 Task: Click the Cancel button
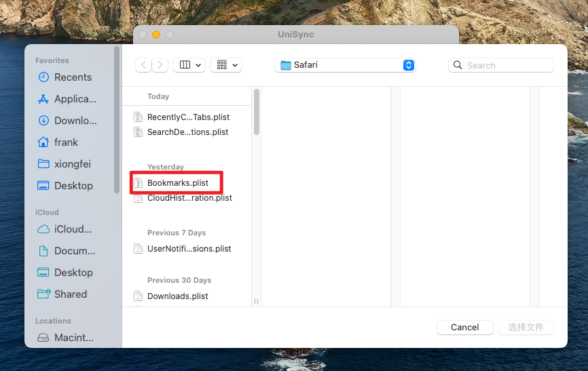[x=464, y=328]
